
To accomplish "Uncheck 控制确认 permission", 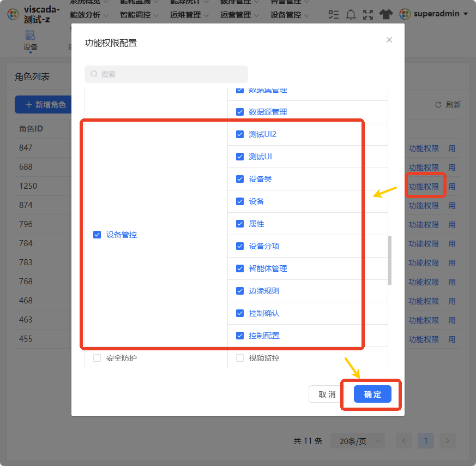I will click(x=240, y=313).
